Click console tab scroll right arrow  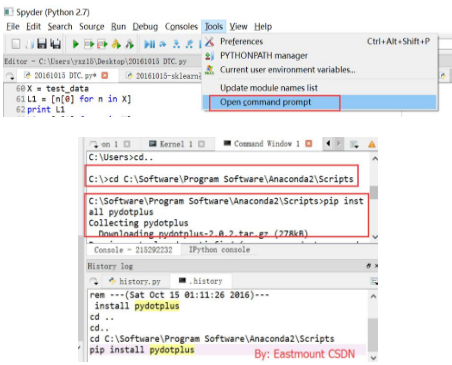(338, 143)
